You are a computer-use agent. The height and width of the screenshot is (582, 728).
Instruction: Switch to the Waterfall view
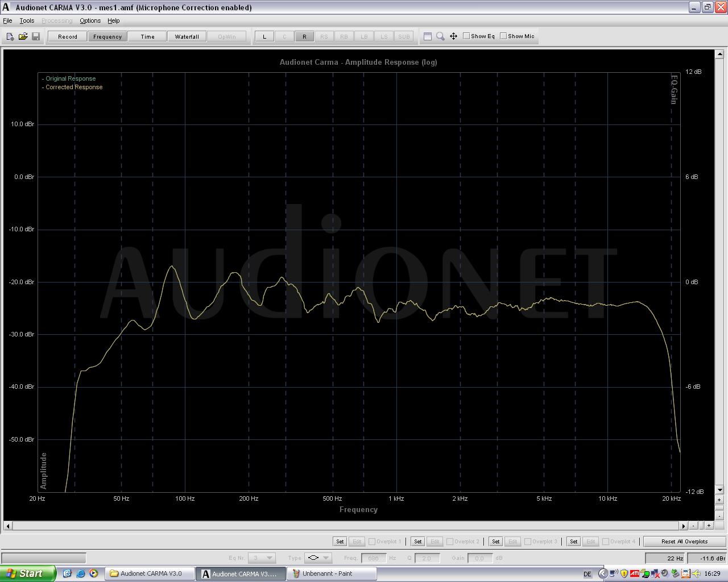tap(187, 36)
